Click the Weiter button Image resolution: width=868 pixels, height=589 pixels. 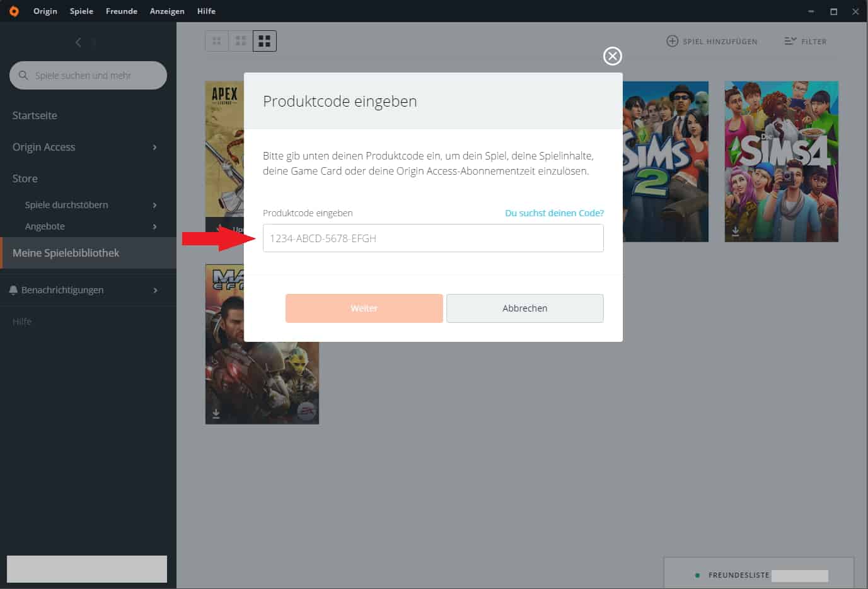364,308
